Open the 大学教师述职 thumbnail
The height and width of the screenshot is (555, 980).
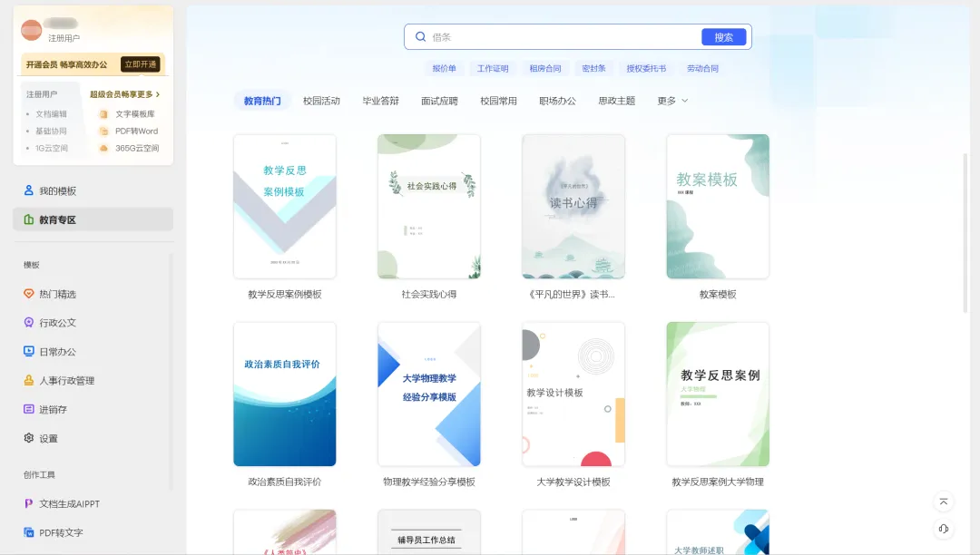[718, 532]
